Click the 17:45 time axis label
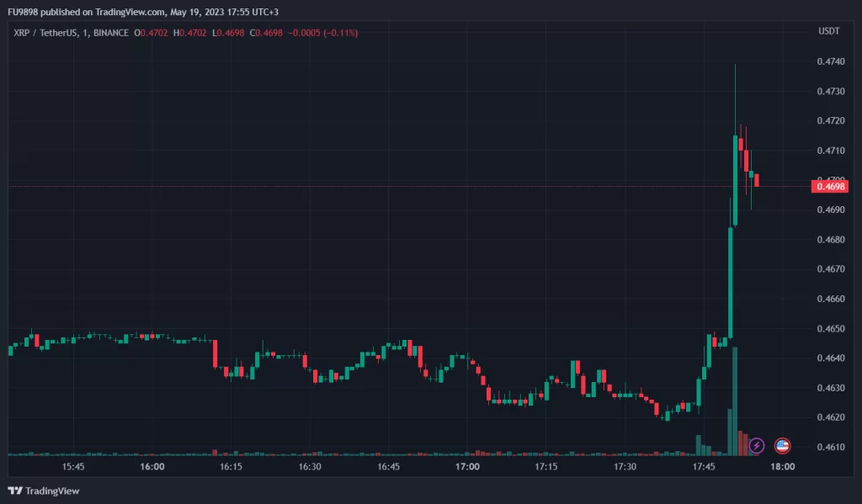This screenshot has height=504, width=862. 703,466
